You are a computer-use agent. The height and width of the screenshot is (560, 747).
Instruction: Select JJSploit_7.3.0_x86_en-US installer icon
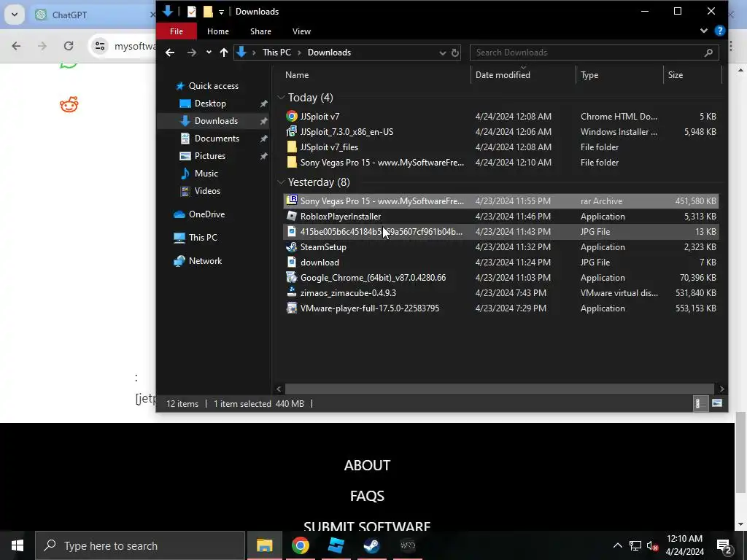(292, 131)
